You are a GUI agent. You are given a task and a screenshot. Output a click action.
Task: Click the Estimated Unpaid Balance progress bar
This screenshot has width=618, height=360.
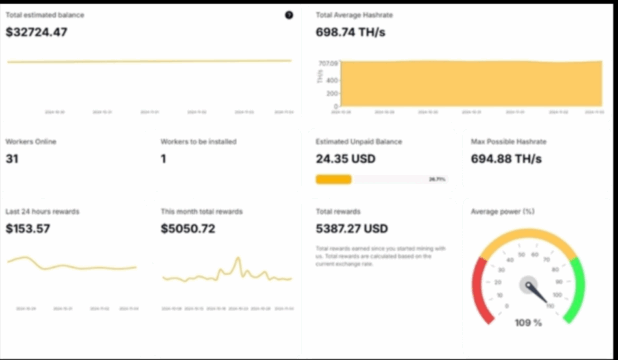382,179
